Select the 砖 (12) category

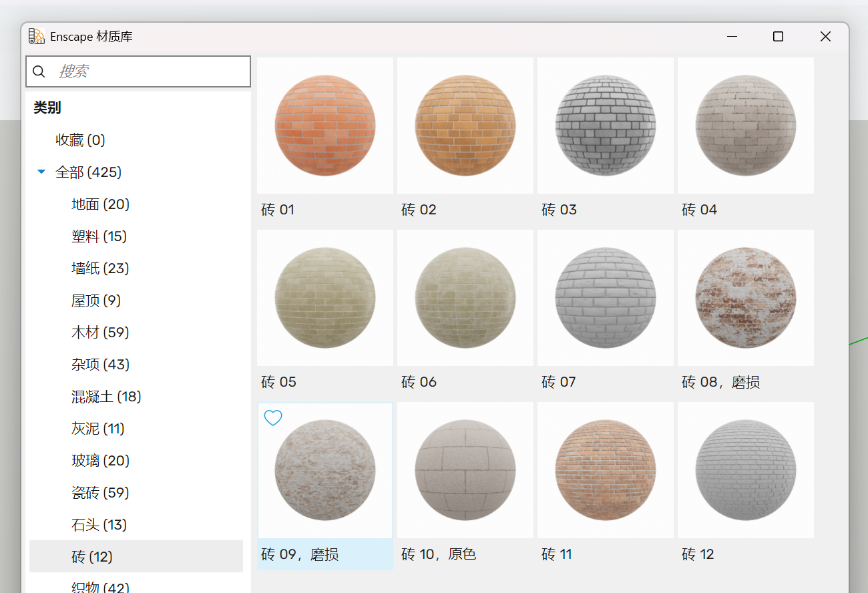pos(92,557)
